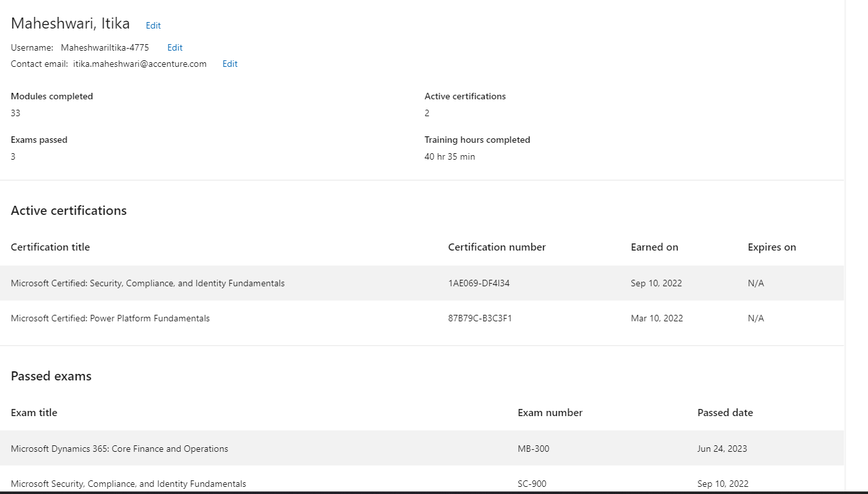Click the Exams passed label

tap(39, 140)
